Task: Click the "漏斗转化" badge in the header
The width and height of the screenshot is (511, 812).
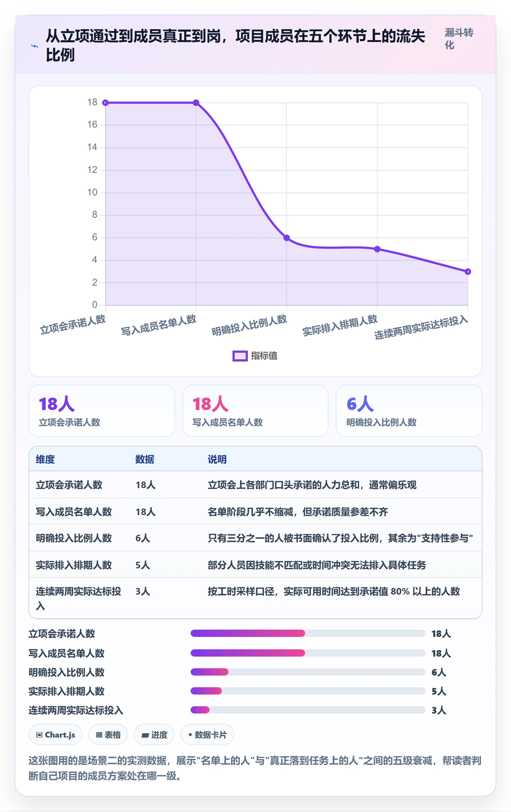Action: pos(459,39)
